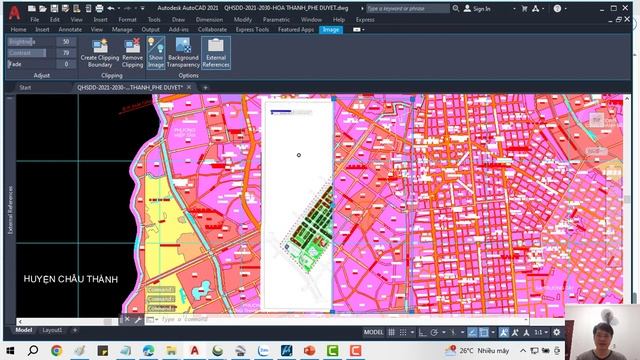Viewport: 640px width, 360px height.
Task: Click the New drawing quick access icon
Action: tap(31, 8)
